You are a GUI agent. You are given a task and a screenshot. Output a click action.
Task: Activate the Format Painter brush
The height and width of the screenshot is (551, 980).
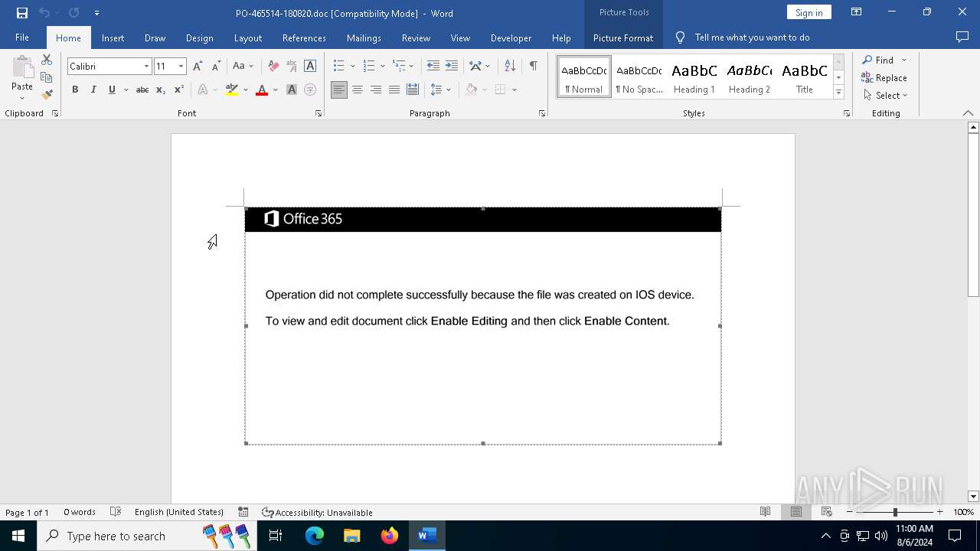47,95
